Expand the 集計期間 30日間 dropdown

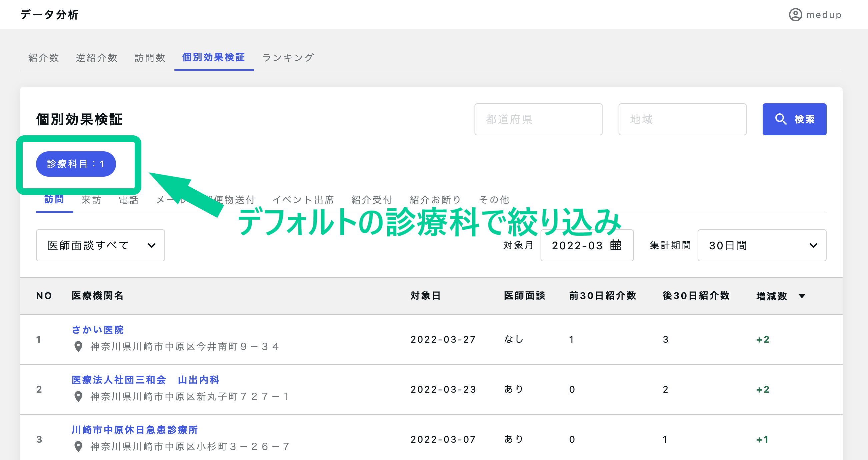pos(762,245)
